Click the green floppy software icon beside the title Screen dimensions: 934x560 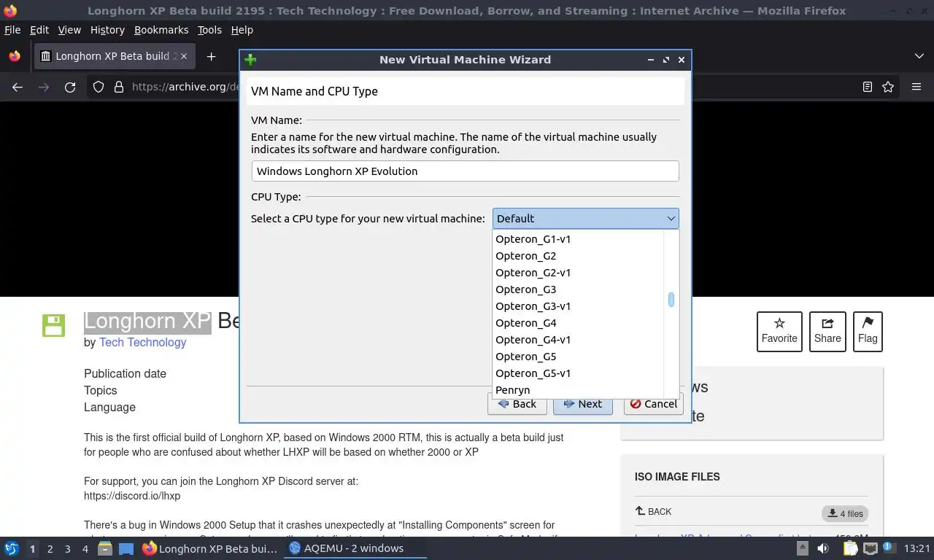[x=54, y=325]
